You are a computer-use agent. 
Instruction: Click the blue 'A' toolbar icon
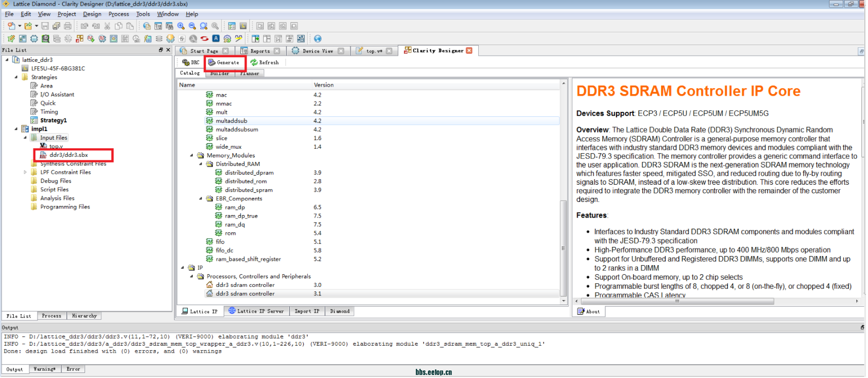click(216, 38)
